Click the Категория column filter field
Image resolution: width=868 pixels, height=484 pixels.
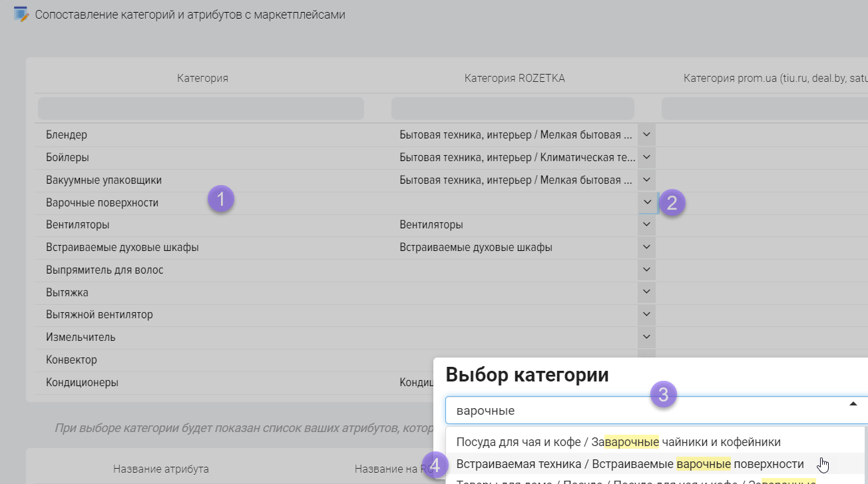[201, 109]
